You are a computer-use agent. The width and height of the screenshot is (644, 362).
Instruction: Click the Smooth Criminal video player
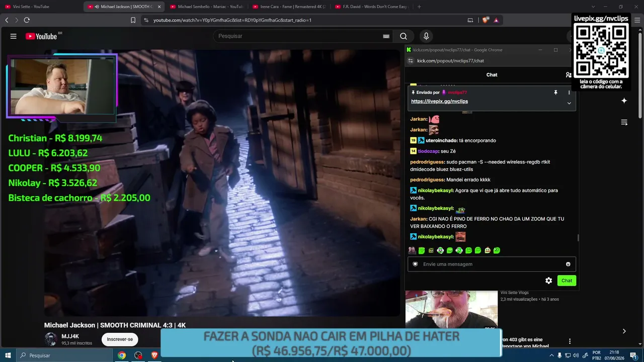tap(222, 183)
